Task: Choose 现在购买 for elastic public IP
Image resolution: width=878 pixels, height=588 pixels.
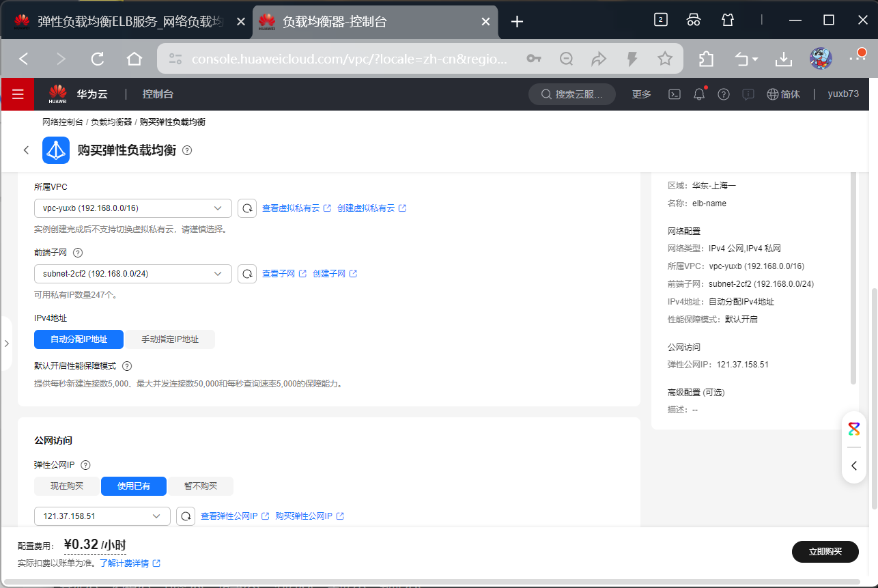Action: point(67,486)
